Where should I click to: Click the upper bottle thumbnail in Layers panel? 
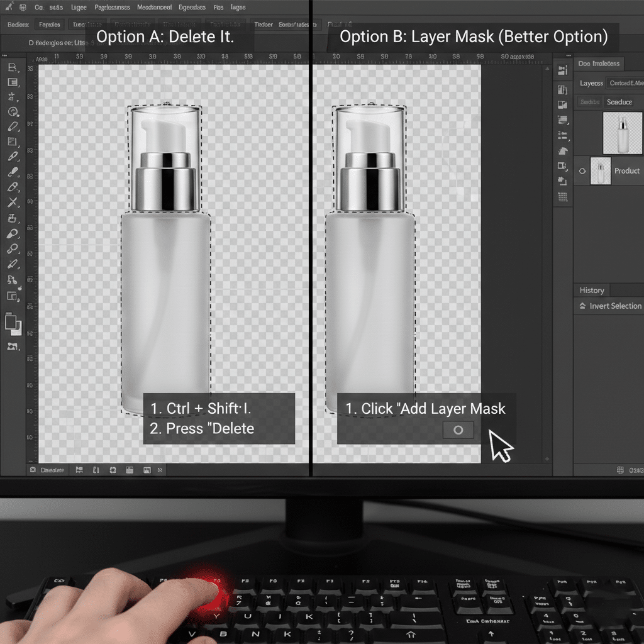[x=622, y=133]
